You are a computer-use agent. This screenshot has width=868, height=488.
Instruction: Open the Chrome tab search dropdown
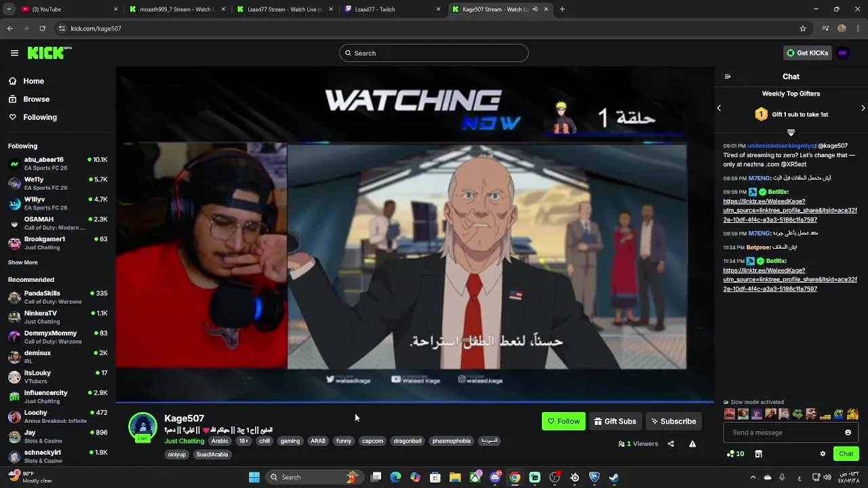[9, 9]
